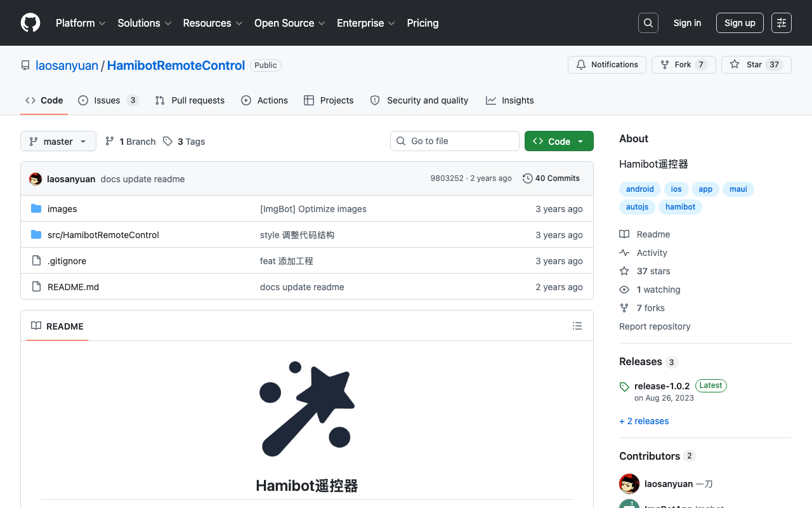The width and height of the screenshot is (812, 508).
Task: Expand the green Code dropdown button
Action: pos(559,141)
